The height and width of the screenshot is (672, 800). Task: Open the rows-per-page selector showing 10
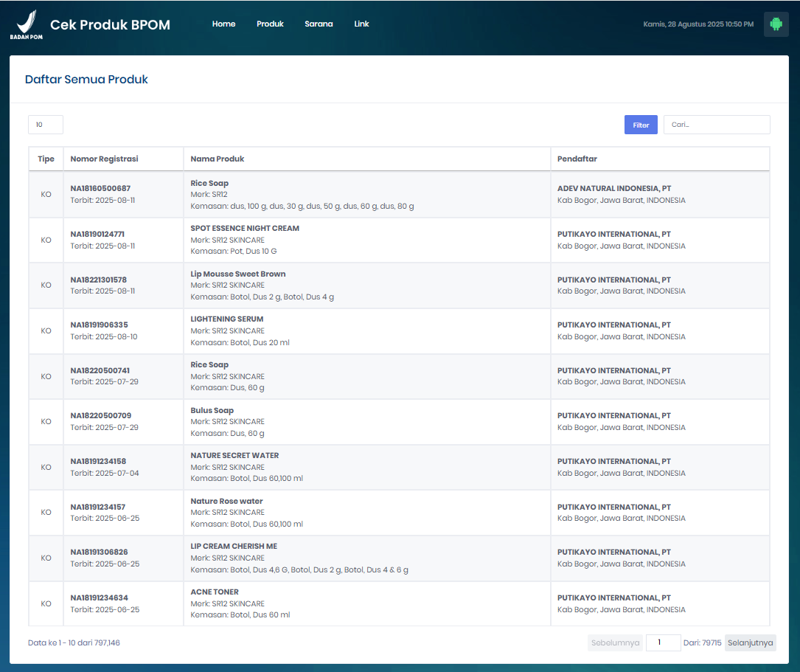pos(46,125)
